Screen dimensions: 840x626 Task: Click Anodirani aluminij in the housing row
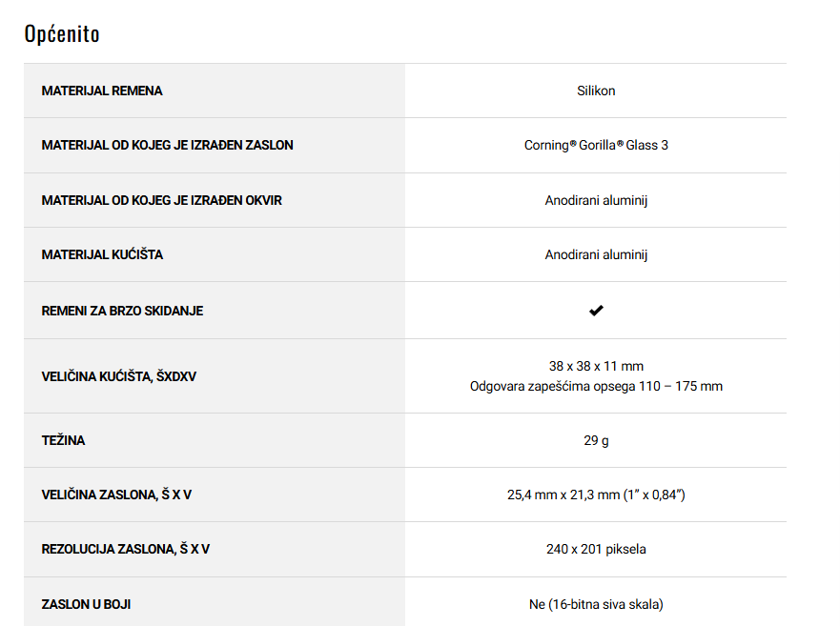596,254
